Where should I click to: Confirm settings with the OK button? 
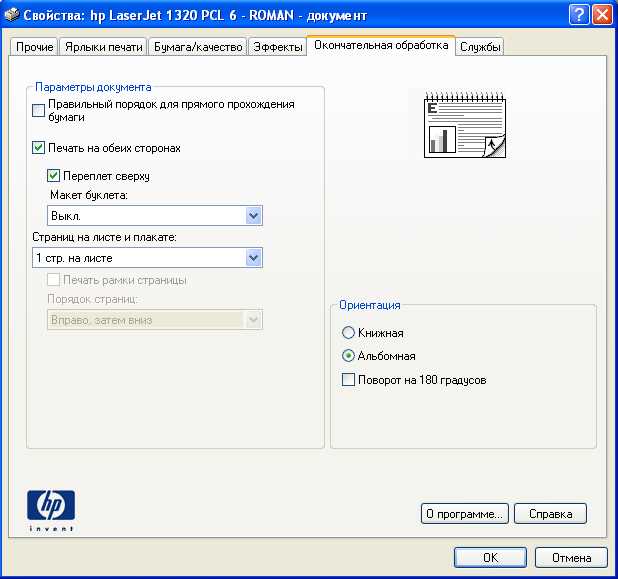tap(490, 558)
